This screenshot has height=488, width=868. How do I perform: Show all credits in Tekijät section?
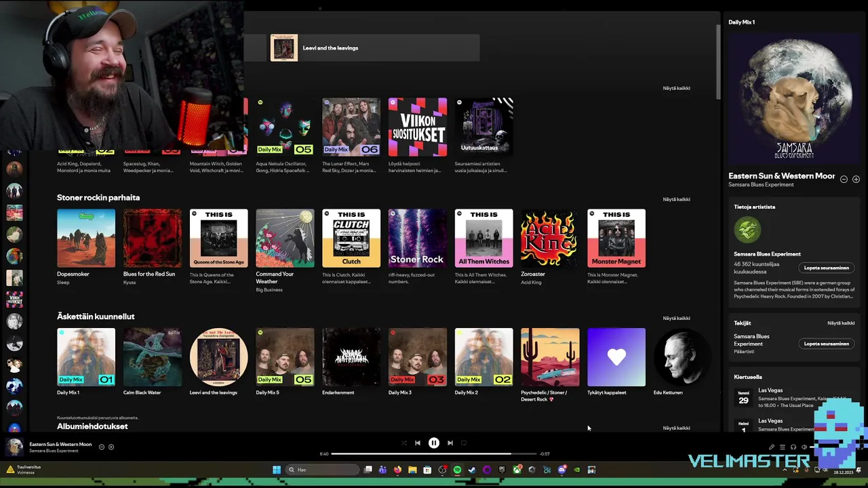click(841, 323)
